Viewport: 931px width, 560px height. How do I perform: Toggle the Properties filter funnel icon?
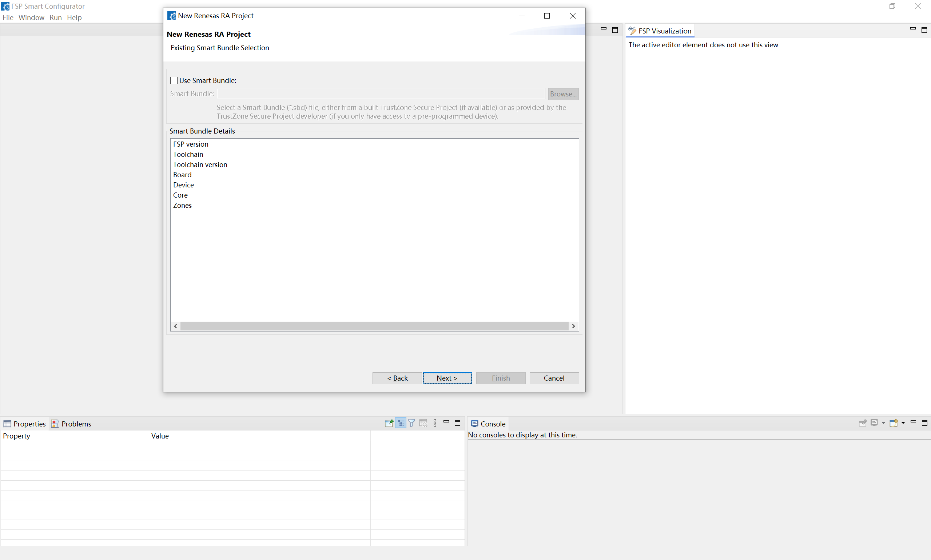click(x=411, y=423)
